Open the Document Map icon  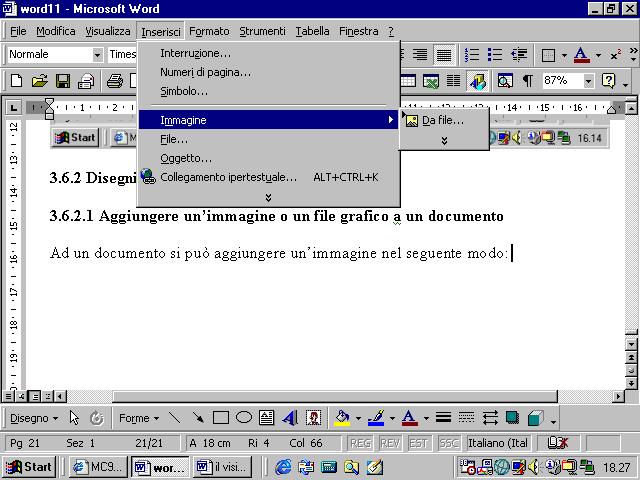click(505, 81)
